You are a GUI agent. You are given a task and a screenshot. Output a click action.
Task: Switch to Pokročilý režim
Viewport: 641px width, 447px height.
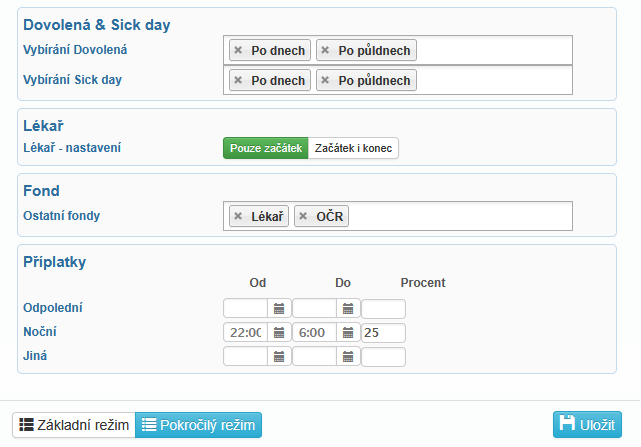[198, 425]
